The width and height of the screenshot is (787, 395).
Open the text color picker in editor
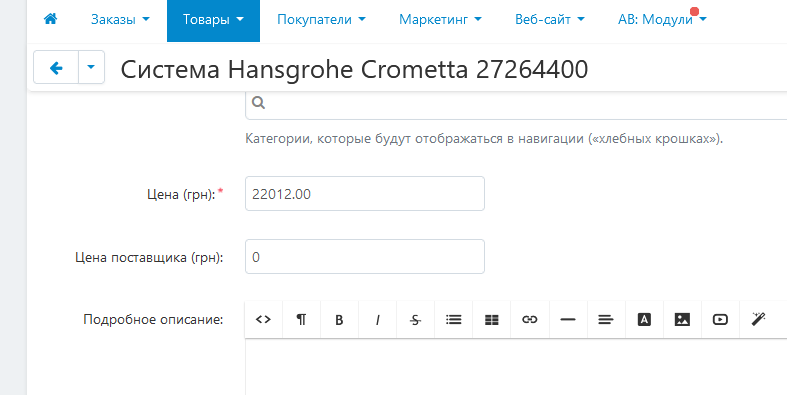pyautogui.click(x=644, y=319)
